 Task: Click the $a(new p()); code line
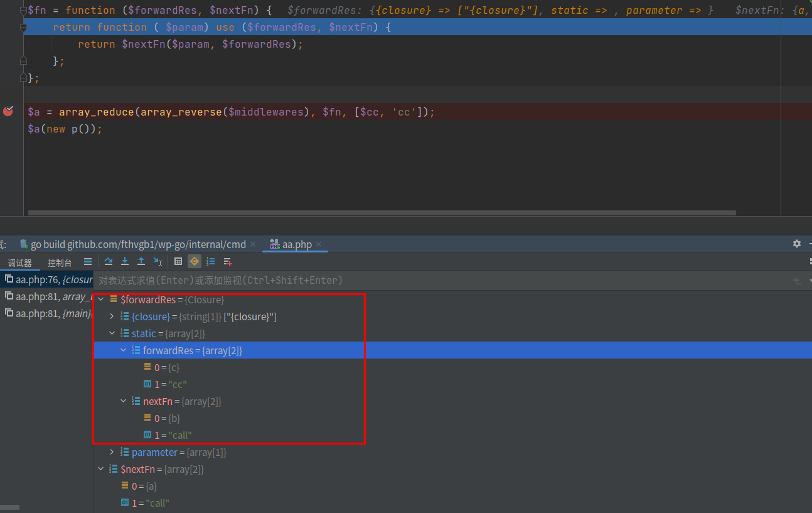(x=65, y=129)
